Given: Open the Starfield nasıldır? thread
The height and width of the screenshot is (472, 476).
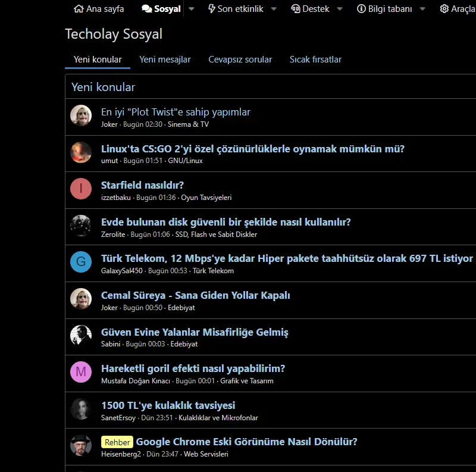Looking at the screenshot, I should click(x=142, y=185).
